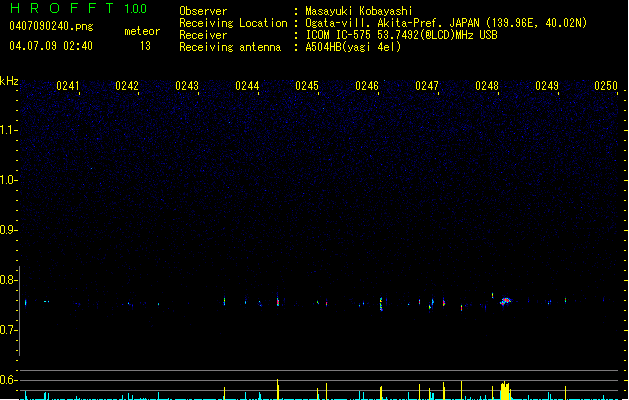
Task: Click the Receiving antenna label
Action: coord(230,47)
